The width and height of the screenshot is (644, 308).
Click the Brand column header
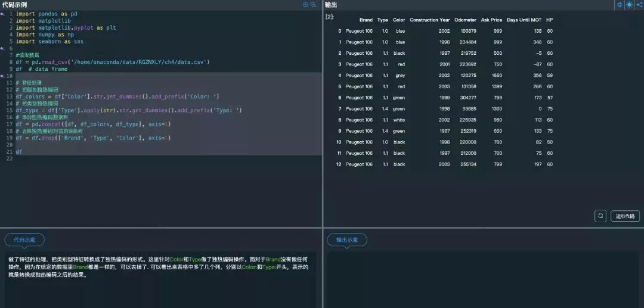pyautogui.click(x=366, y=20)
